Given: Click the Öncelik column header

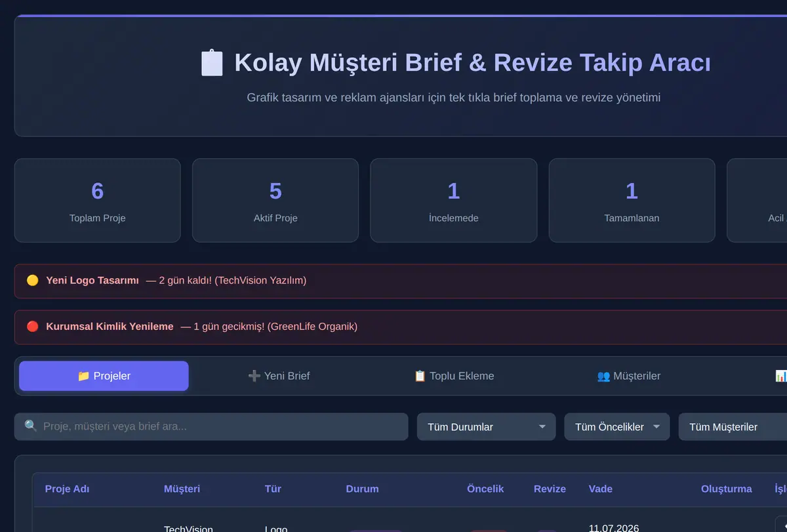Looking at the screenshot, I should (485, 489).
